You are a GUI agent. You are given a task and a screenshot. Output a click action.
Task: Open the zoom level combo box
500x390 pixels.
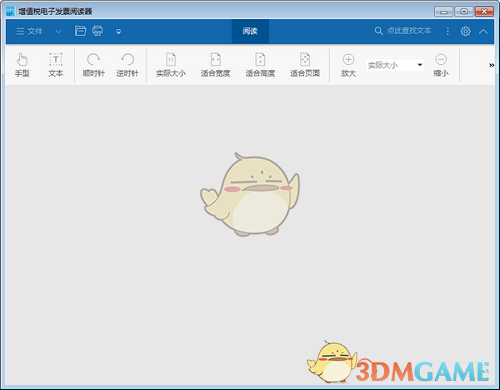(x=395, y=65)
